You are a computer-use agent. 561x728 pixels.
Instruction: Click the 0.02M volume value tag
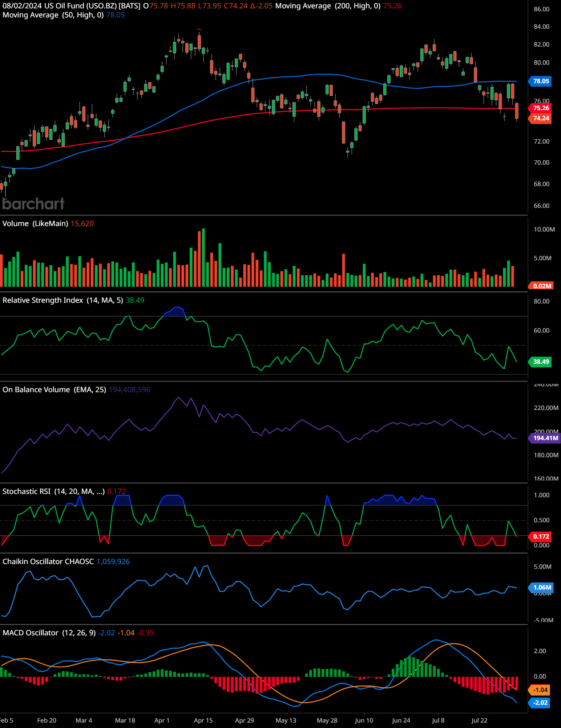click(x=541, y=286)
